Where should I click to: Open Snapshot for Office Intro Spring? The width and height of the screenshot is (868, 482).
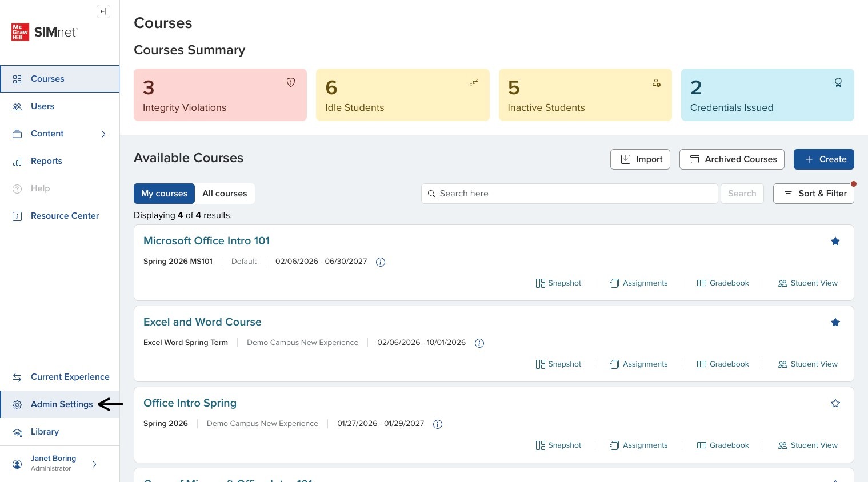[x=558, y=445]
